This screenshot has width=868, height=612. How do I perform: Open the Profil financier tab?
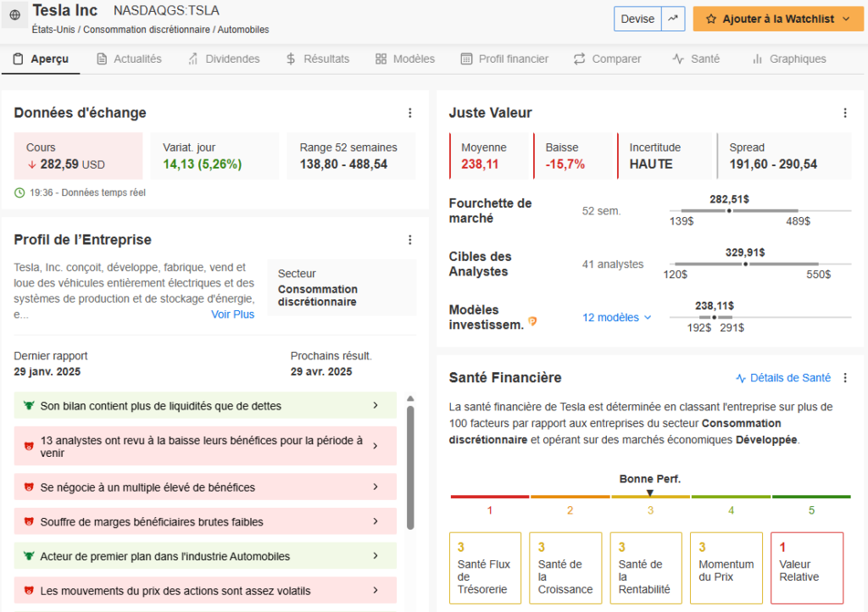504,59
